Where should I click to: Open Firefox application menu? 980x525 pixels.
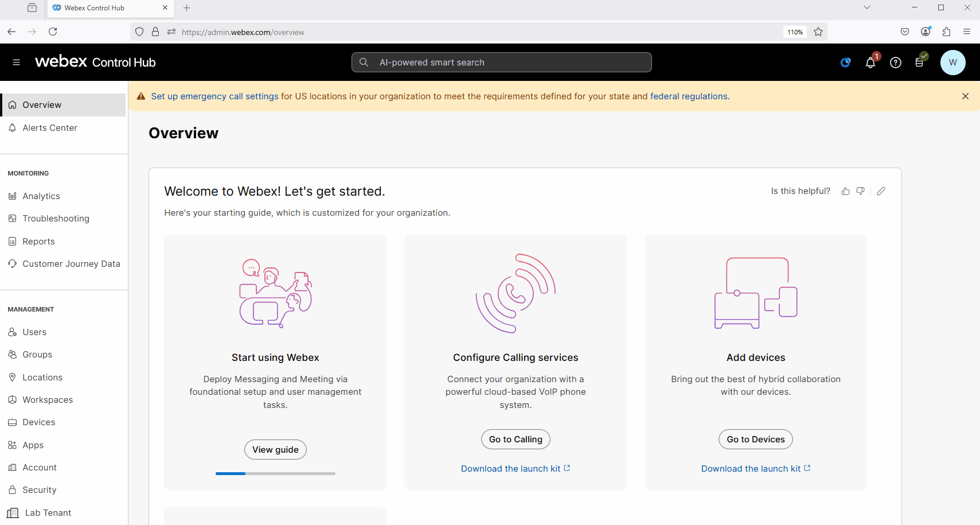pos(967,32)
